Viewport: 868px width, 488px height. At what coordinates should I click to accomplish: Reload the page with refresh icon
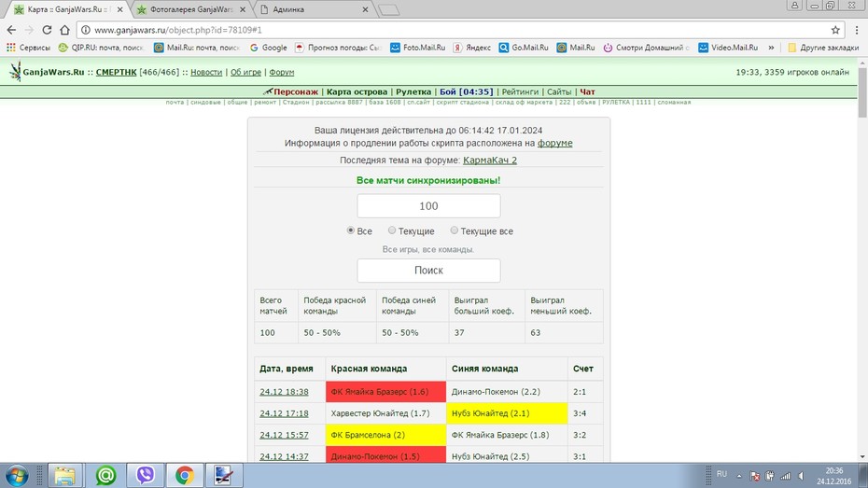click(47, 30)
